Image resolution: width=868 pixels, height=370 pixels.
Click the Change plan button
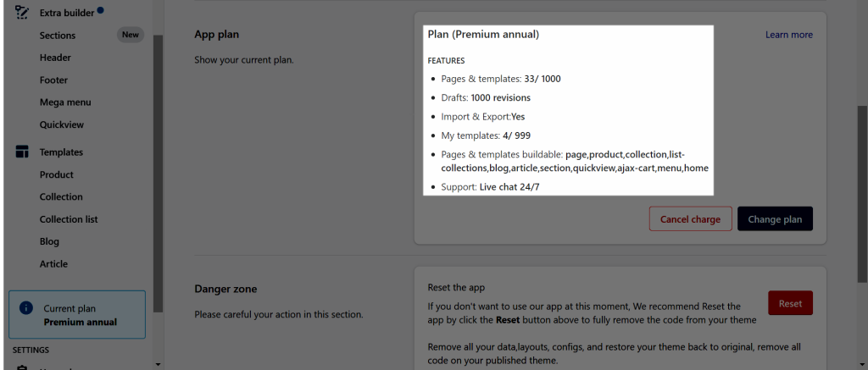775,219
